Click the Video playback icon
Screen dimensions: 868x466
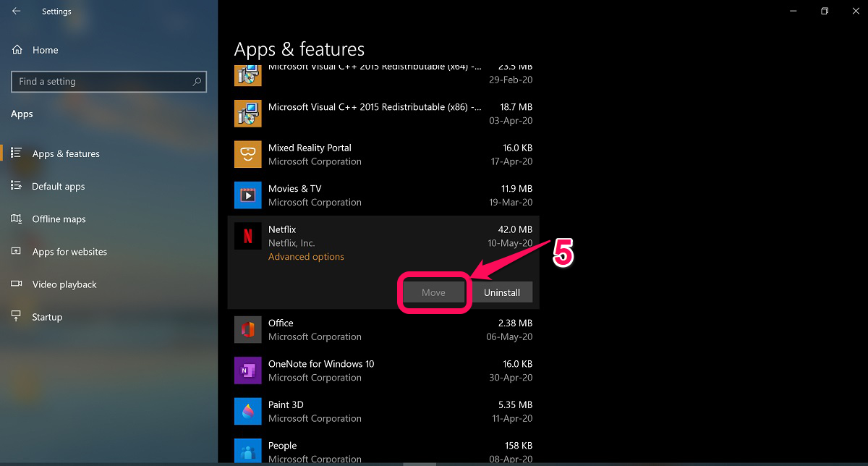point(17,284)
